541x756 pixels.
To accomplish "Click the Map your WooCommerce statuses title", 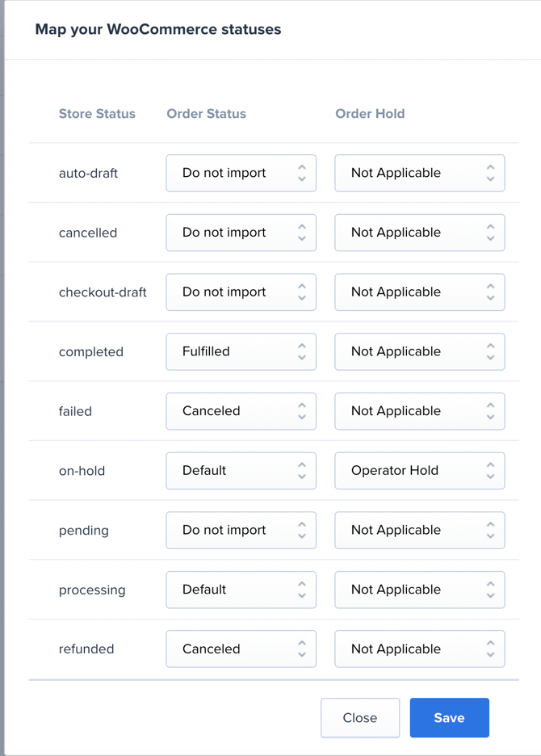I will pos(157,29).
